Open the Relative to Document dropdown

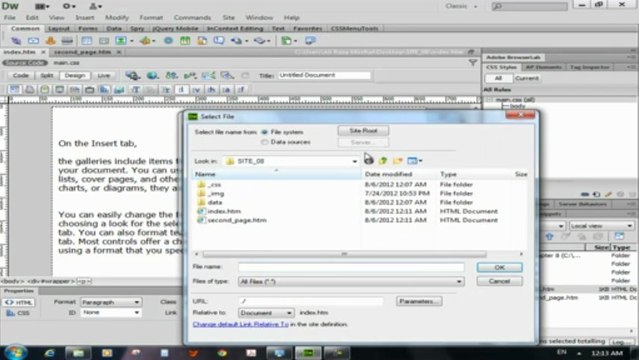point(266,313)
